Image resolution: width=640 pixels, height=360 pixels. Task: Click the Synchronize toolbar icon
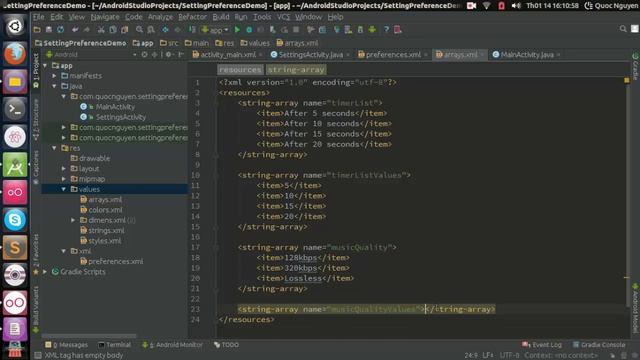point(60,30)
